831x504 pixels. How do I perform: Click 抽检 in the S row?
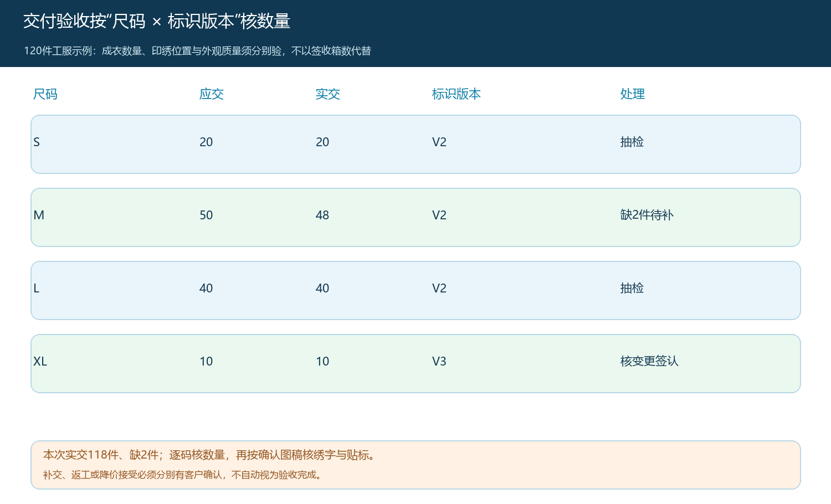point(632,142)
